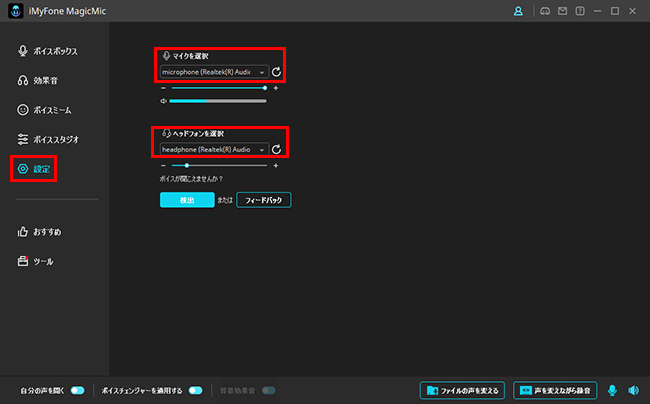Open 効果音 sound effects section
Screen dimensions: 650x404
coord(37,80)
